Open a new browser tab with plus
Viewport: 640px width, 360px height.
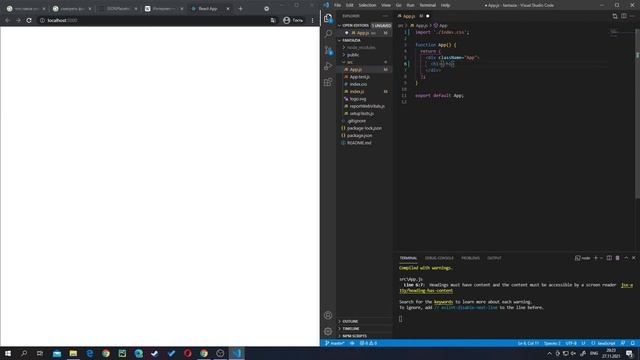(240, 9)
